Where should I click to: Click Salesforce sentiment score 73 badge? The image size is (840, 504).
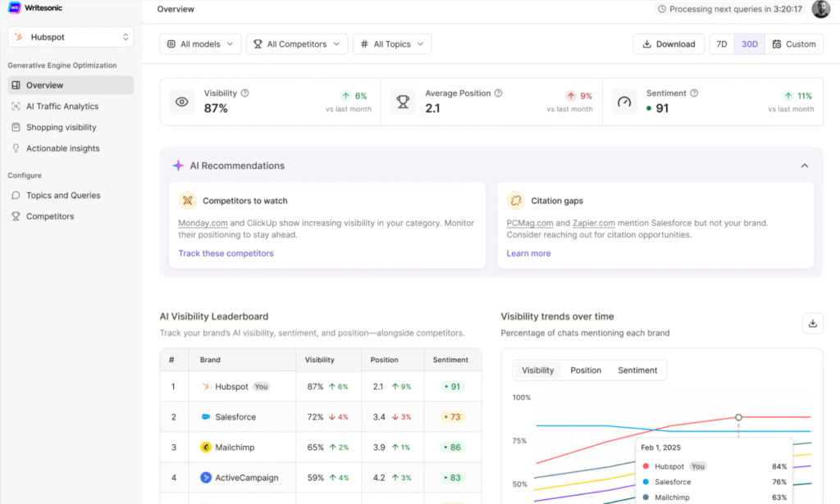[x=452, y=417]
